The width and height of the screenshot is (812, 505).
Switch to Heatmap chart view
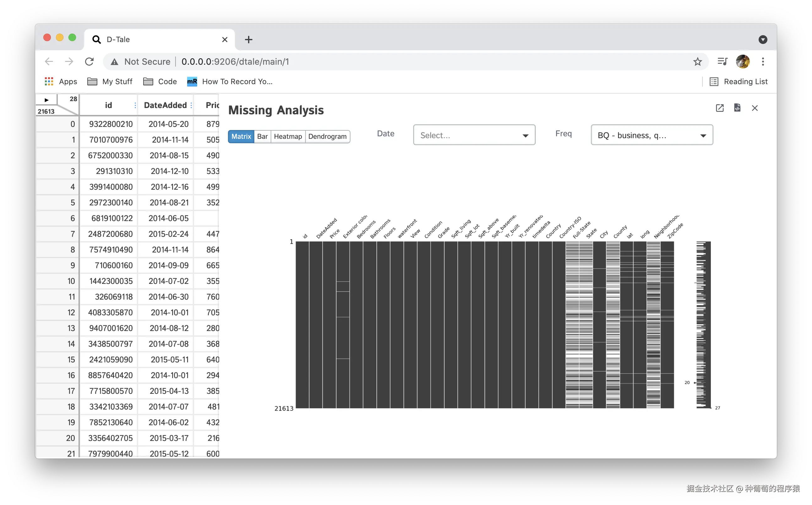(x=288, y=136)
